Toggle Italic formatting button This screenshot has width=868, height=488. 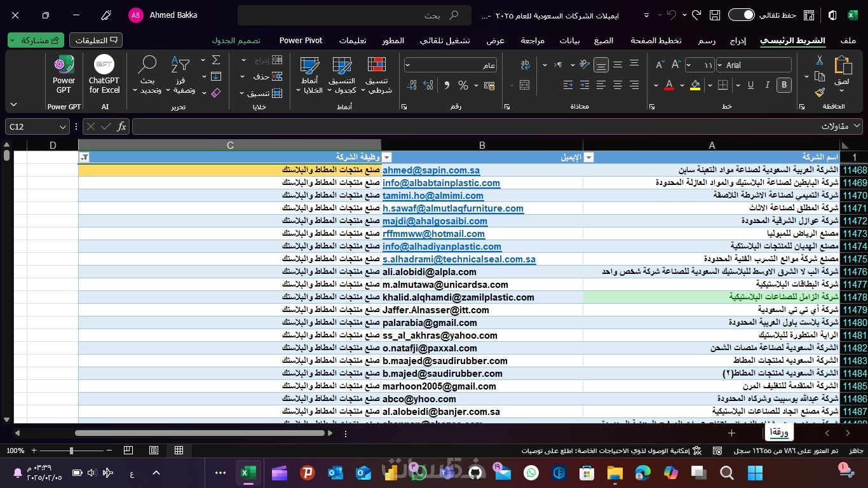click(768, 85)
